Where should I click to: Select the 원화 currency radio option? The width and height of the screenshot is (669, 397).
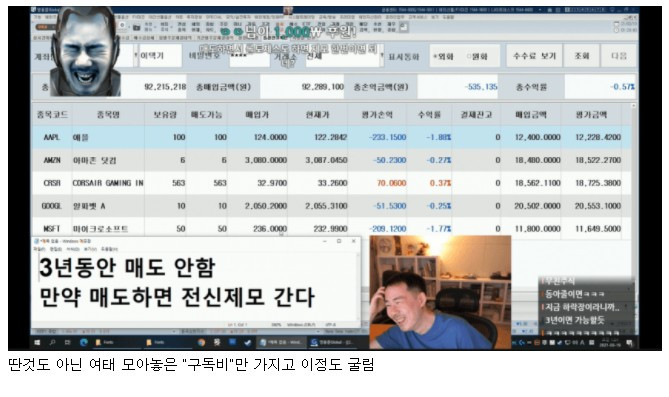(x=477, y=56)
